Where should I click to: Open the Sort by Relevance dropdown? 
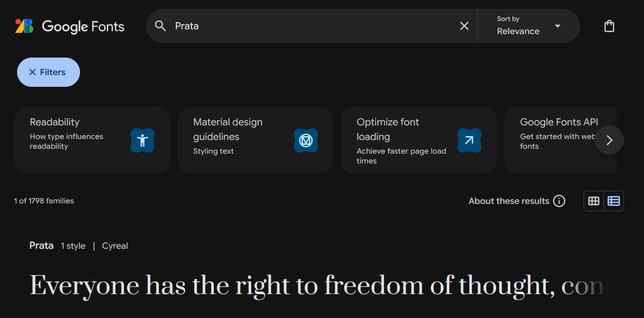pos(528,25)
